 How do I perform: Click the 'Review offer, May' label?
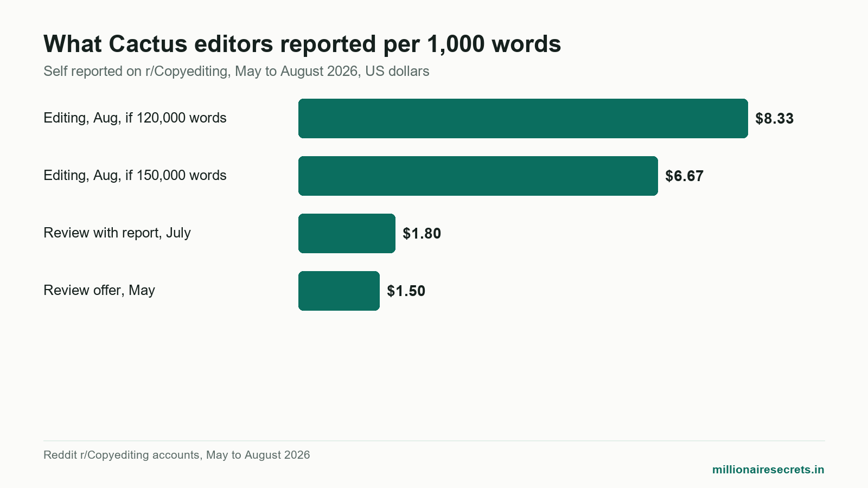pyautogui.click(x=99, y=291)
